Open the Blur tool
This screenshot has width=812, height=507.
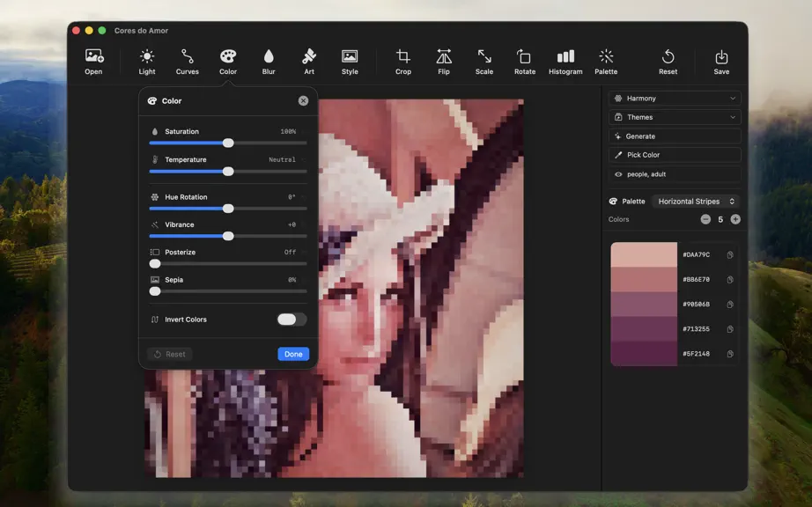(269, 62)
